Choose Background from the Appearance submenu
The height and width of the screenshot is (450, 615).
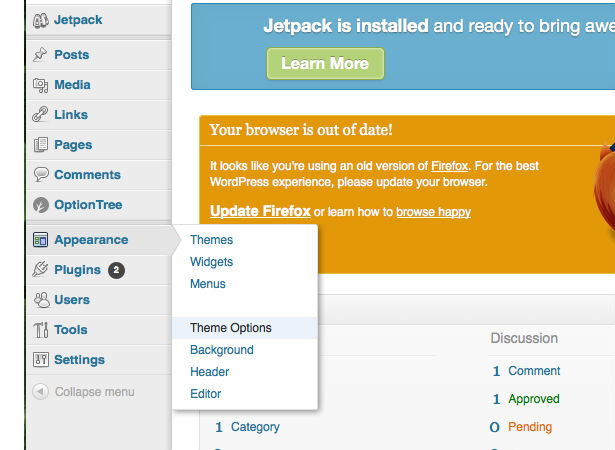point(222,350)
